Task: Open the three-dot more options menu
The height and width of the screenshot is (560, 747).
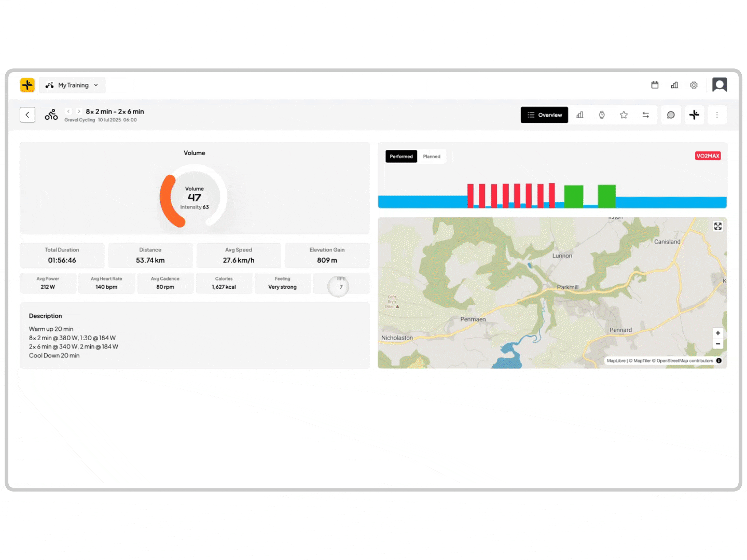Action: tap(717, 115)
